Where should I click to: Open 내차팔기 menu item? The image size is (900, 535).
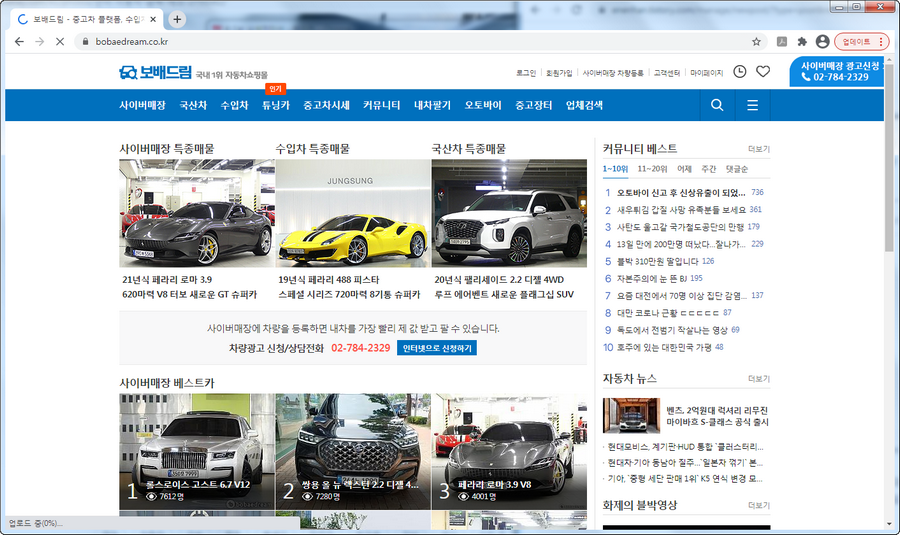coord(432,105)
